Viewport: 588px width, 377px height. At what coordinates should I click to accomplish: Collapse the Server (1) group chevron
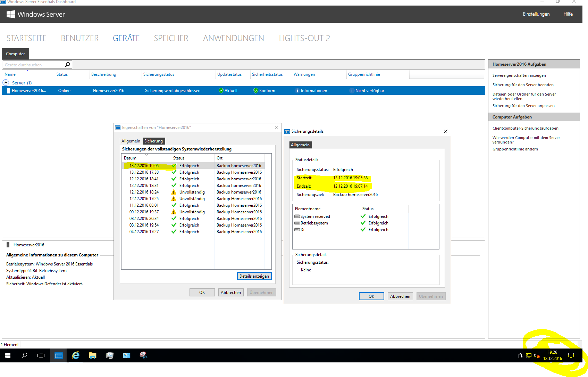(6, 83)
